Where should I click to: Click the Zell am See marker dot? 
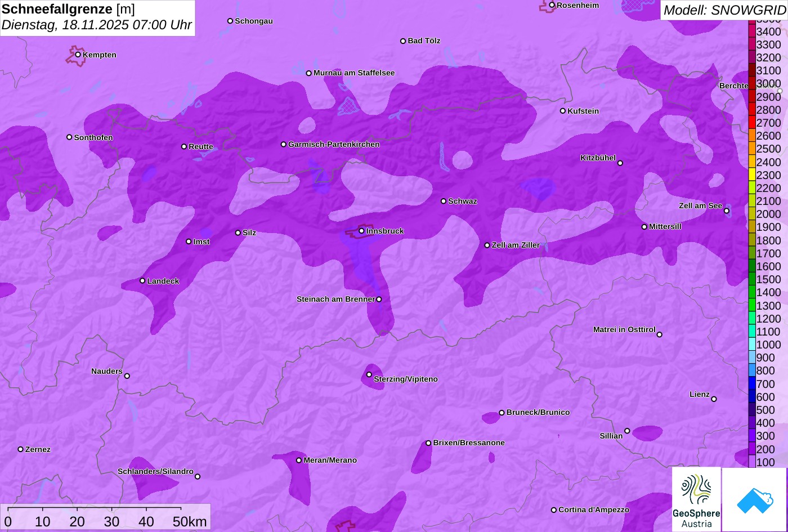[x=727, y=211]
